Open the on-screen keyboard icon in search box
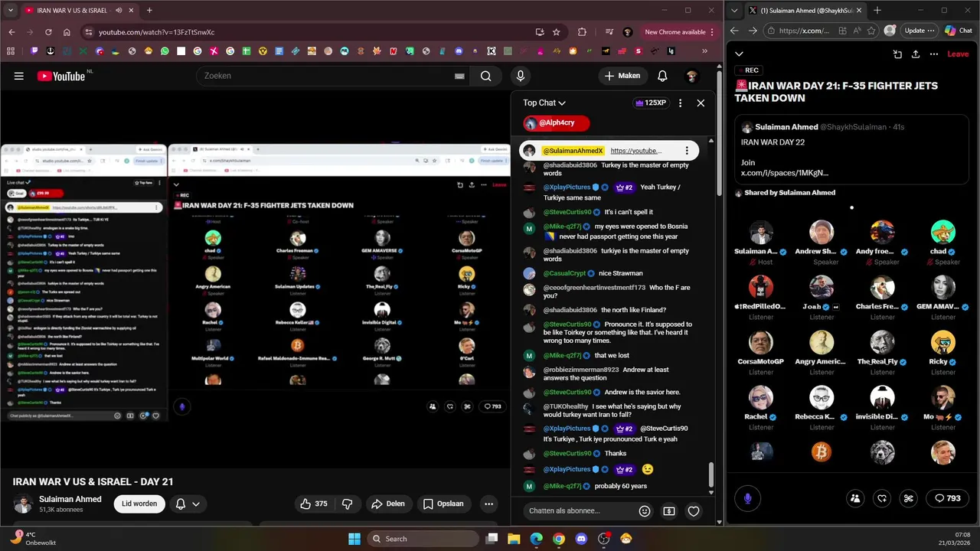The width and height of the screenshot is (980, 551). click(459, 76)
